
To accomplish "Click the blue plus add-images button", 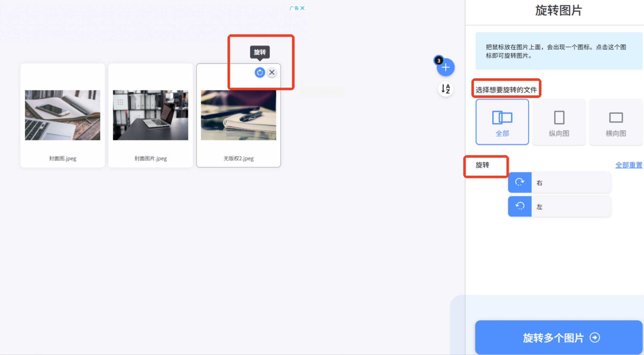I will tap(446, 67).
